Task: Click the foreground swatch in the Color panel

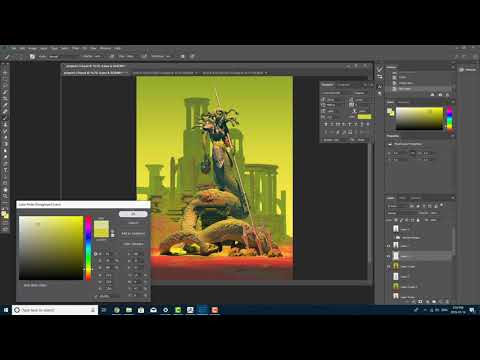Action: (390, 111)
